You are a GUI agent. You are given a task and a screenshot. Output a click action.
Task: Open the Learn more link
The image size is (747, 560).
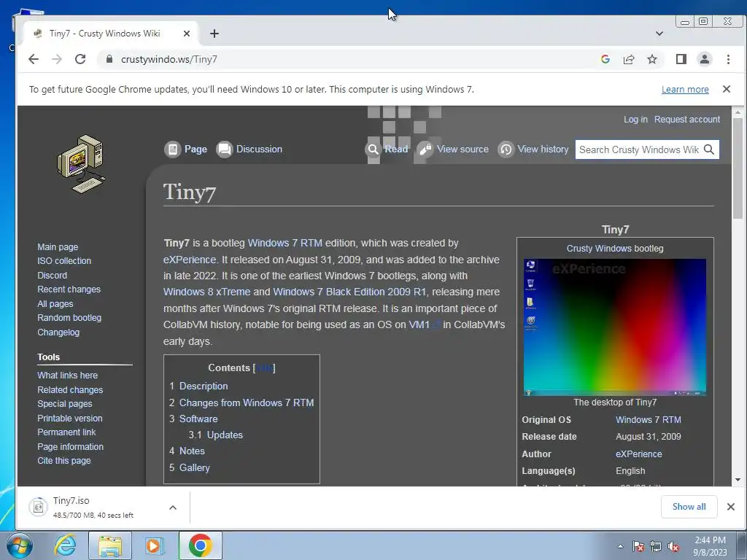coord(685,90)
